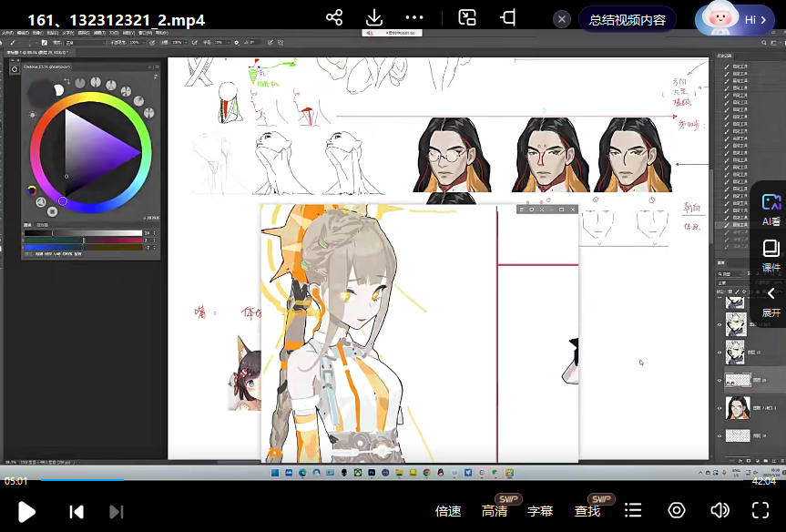Open the three-dot more options menu
This screenshot has width=786, height=532.
coord(414,18)
